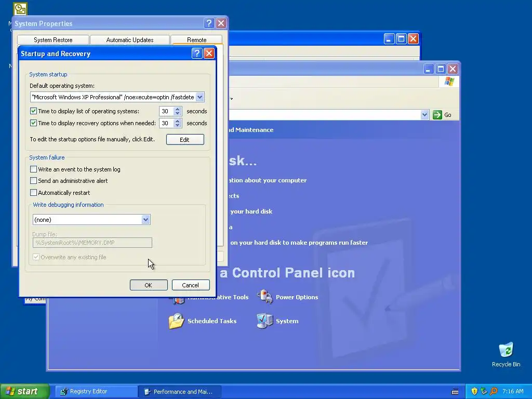Click the Scheduled Tasks link text
532x399 pixels.
coord(212,321)
